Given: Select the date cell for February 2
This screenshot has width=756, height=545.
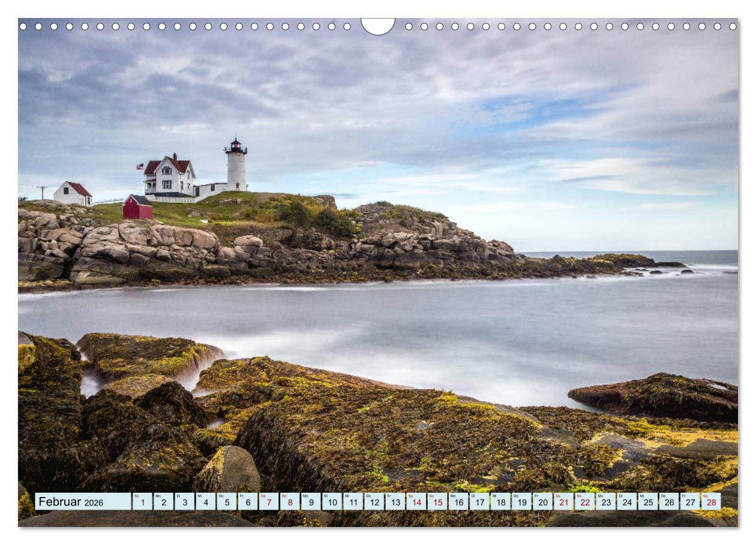Looking at the screenshot, I should click(x=163, y=502).
